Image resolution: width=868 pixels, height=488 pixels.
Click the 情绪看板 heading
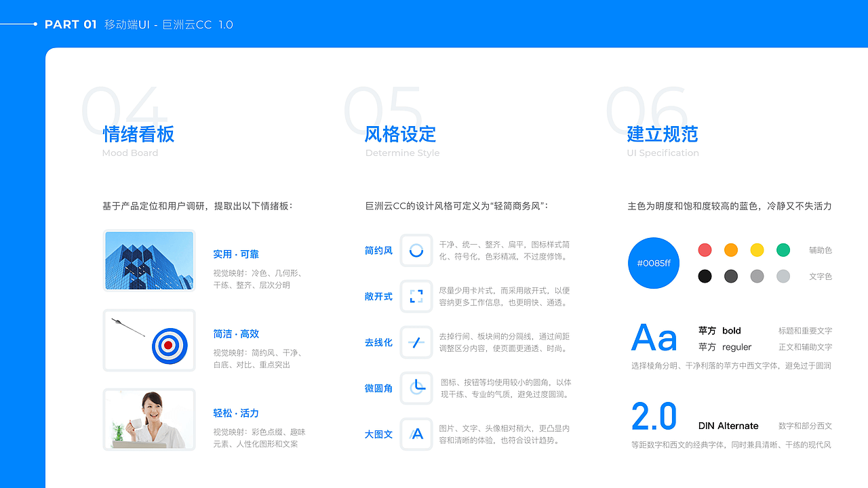point(138,134)
